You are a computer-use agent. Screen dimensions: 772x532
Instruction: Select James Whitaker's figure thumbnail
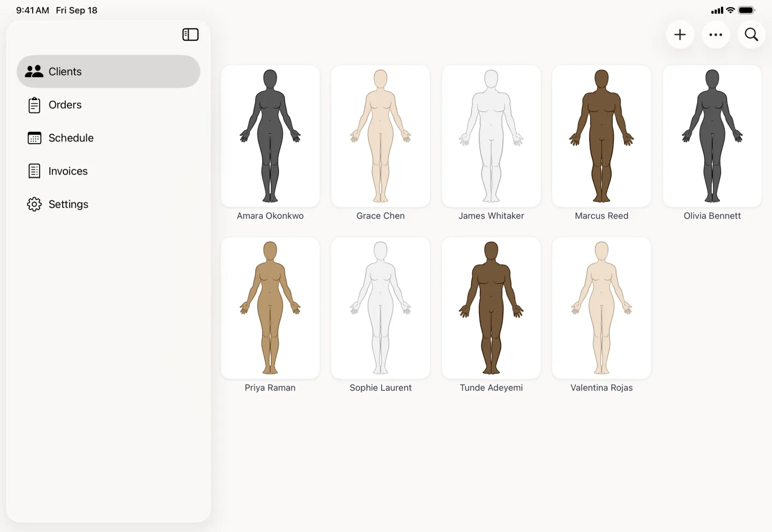[491, 136]
